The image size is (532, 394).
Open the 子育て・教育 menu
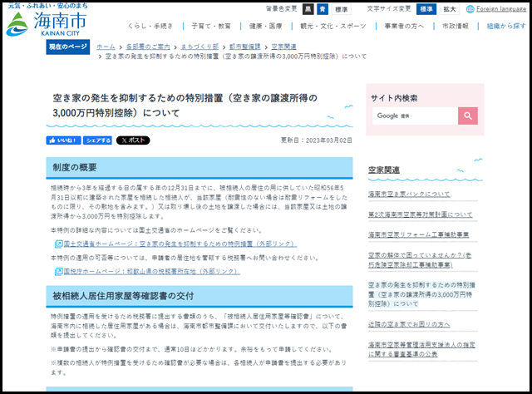(211, 26)
